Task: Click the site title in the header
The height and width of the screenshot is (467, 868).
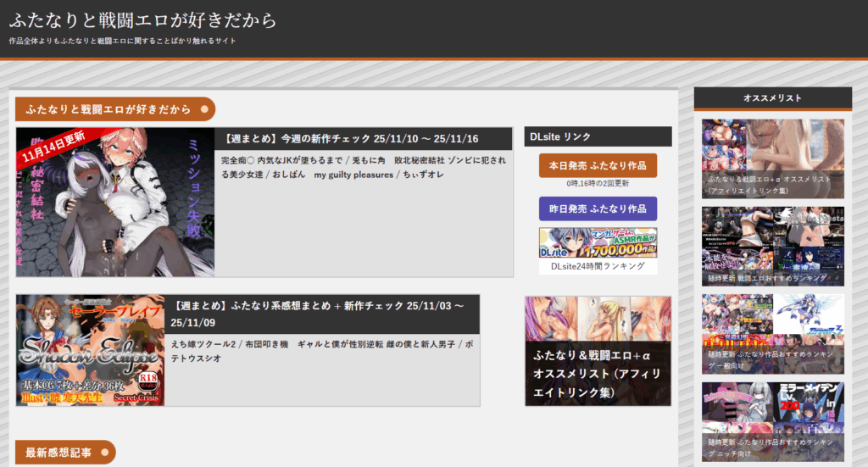Action: 142,19
